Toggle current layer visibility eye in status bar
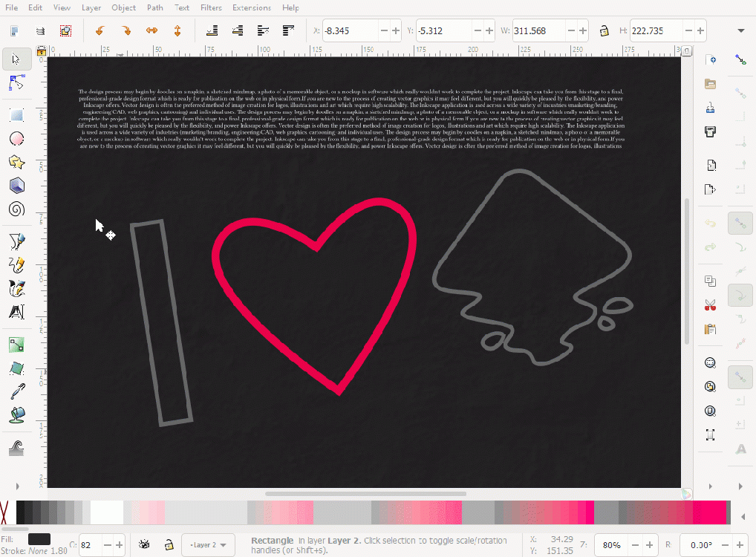Screen dimensions: 756x557 point(144,544)
